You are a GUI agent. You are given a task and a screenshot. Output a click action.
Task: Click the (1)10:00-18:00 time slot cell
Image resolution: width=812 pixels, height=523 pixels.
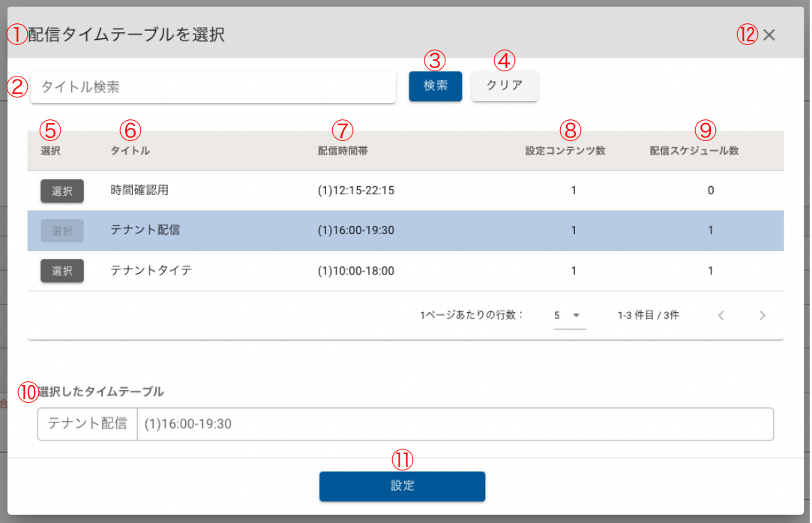click(x=356, y=271)
